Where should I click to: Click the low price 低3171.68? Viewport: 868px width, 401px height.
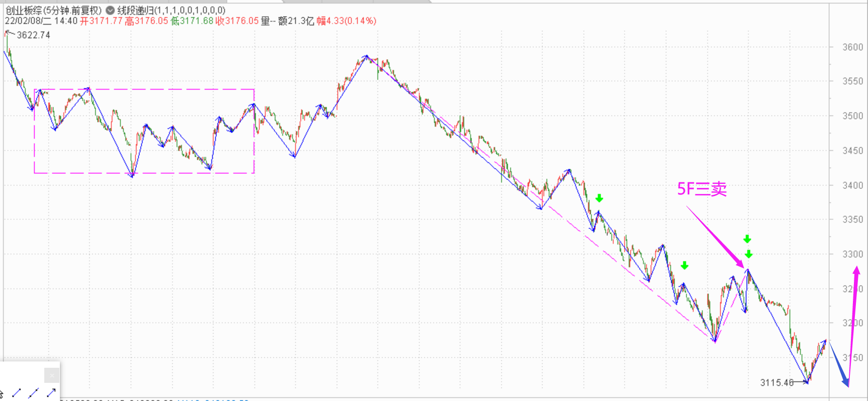192,21
